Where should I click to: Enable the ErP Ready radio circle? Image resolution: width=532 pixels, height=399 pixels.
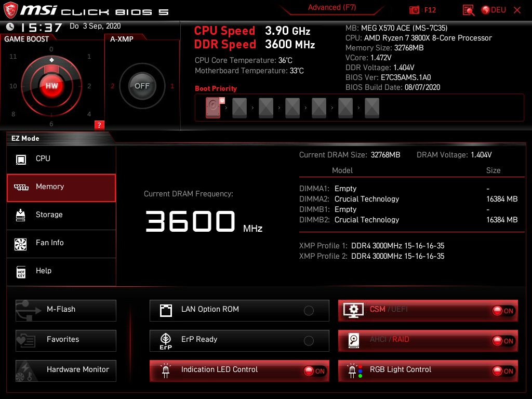(x=309, y=341)
